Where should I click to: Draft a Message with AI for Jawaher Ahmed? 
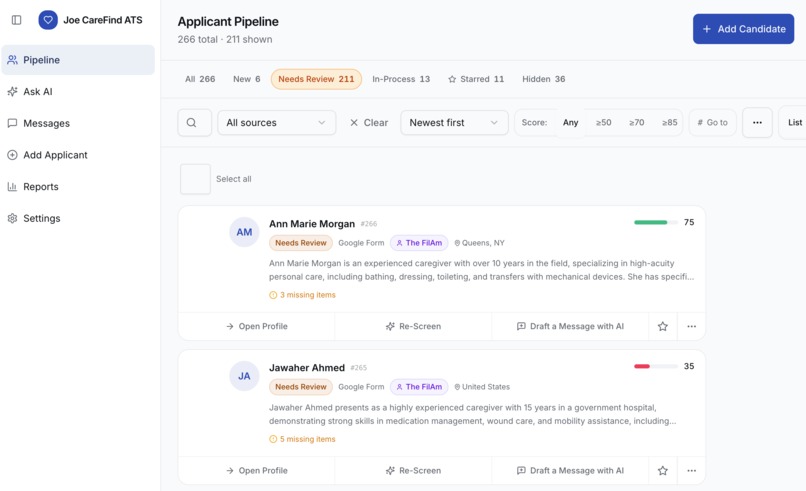570,470
